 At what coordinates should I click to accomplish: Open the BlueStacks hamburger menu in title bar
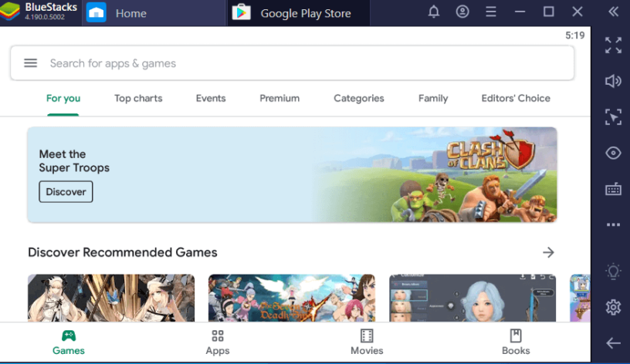[x=491, y=12]
